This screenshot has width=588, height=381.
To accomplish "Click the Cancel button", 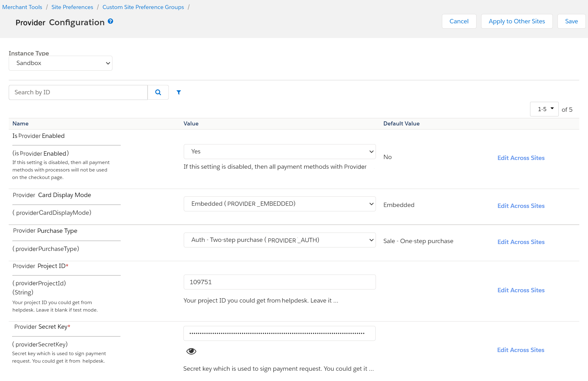I will tap(459, 21).
